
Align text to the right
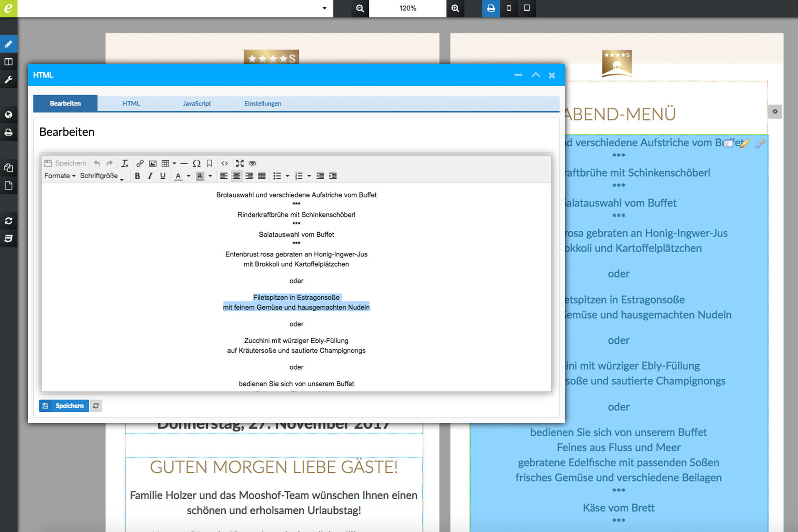249,176
